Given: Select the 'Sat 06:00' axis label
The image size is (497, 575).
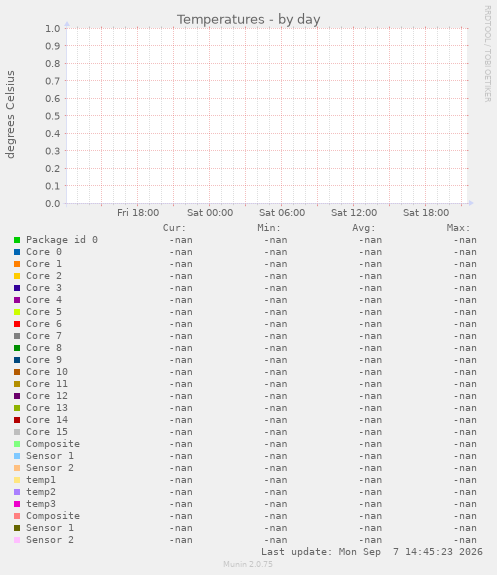Looking at the screenshot, I should [282, 213].
